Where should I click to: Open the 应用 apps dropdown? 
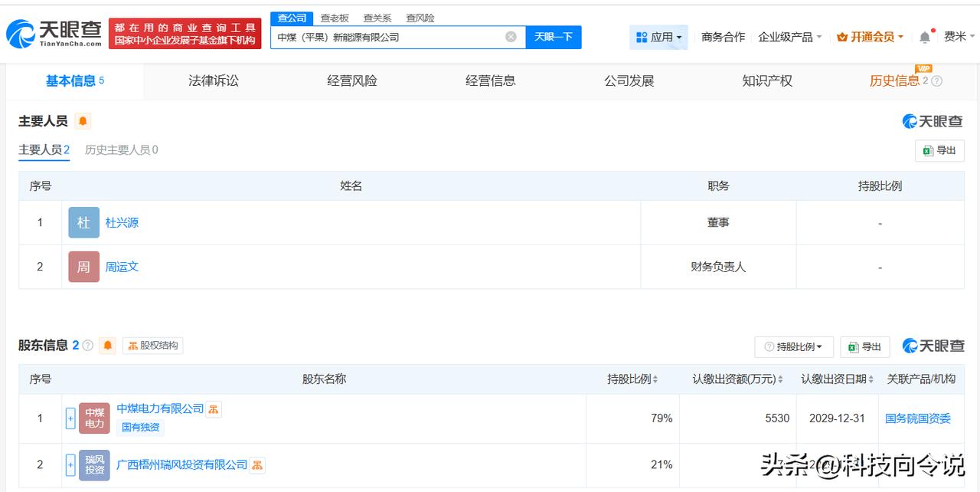(658, 37)
